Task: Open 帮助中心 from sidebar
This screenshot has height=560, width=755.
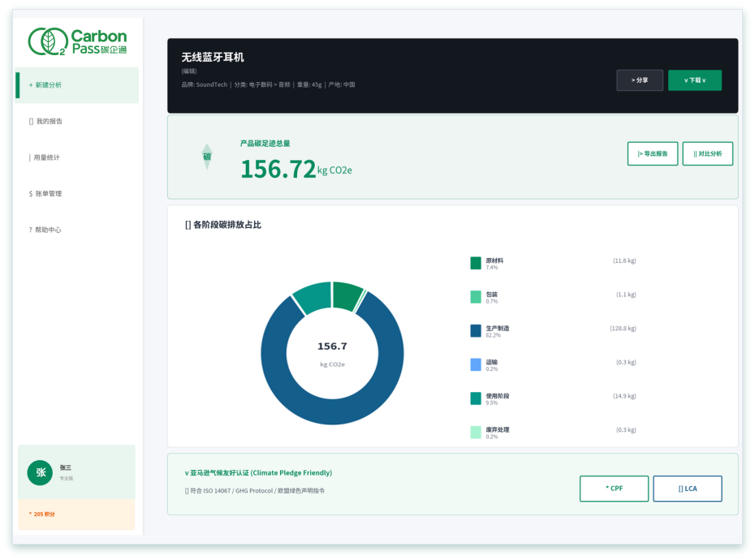Action: coord(77,230)
